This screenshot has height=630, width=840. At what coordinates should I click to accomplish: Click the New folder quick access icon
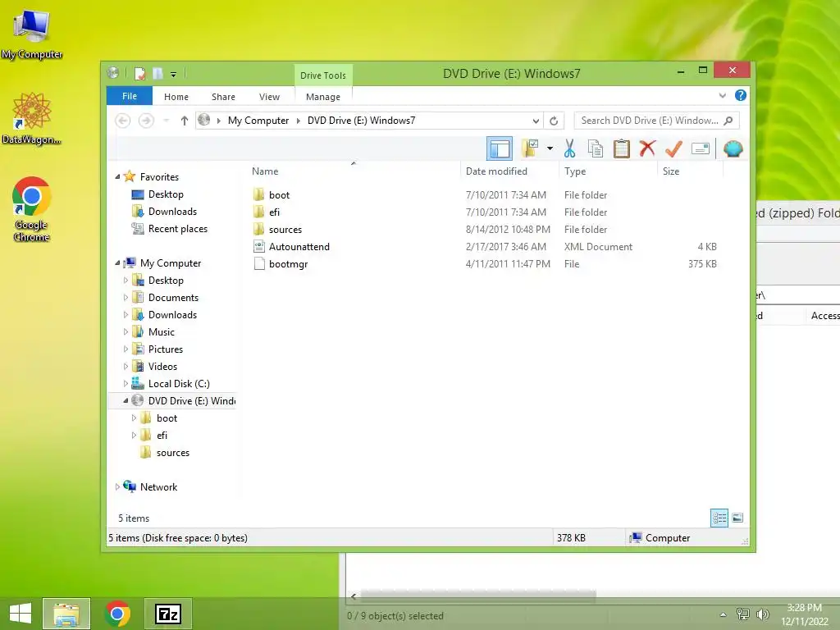[x=157, y=73]
